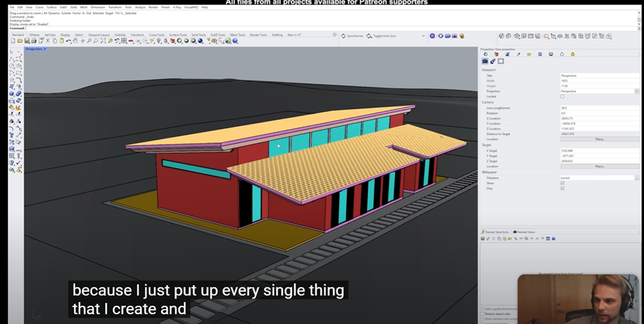The image size is (644, 324).
Task: Open the yellow bell notifications panel tab
Action: (573, 54)
